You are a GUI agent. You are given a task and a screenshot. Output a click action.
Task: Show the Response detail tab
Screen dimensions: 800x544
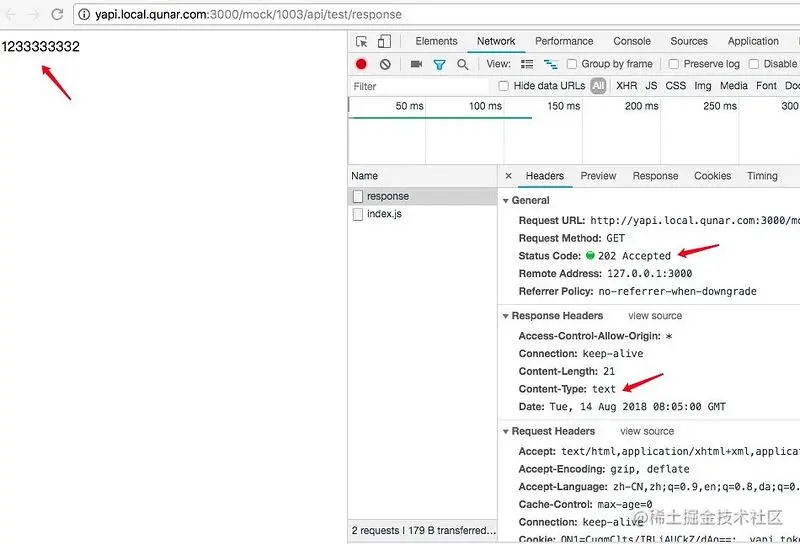coord(656,176)
